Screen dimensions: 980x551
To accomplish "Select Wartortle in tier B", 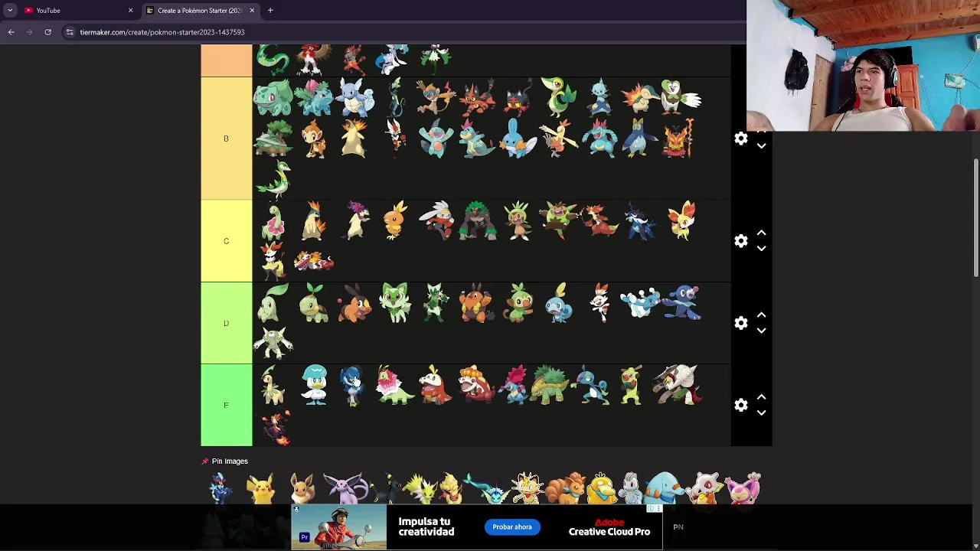I will (x=354, y=98).
